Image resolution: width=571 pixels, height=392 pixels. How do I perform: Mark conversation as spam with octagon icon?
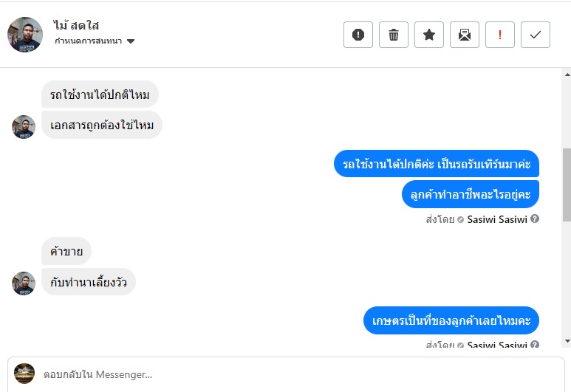click(x=358, y=35)
